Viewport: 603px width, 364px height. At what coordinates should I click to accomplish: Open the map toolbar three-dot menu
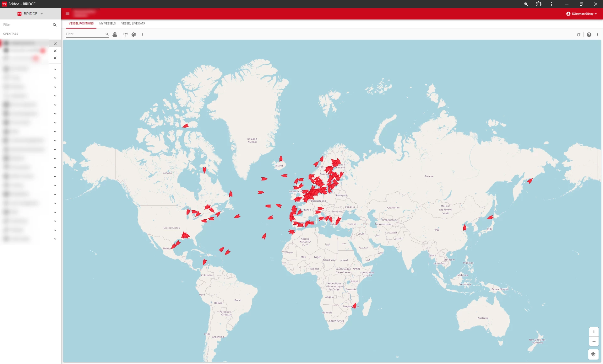pyautogui.click(x=142, y=35)
